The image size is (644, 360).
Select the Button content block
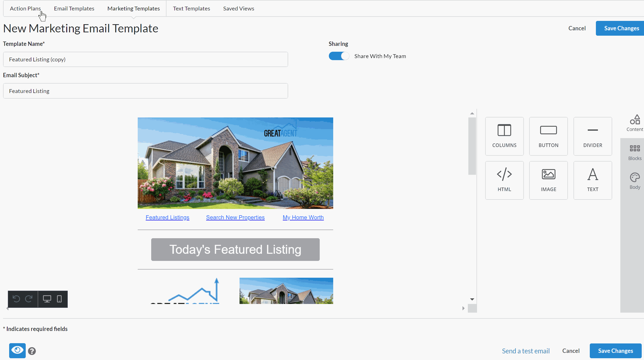click(x=548, y=136)
